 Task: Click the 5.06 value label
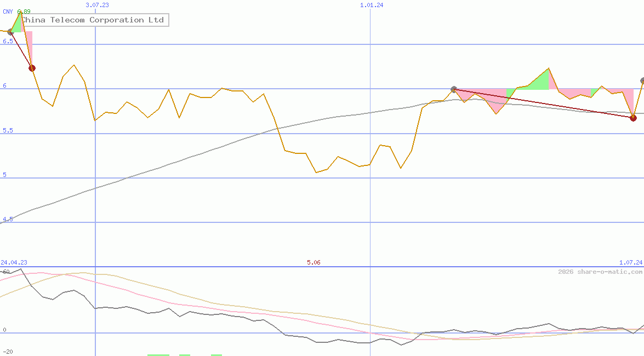tap(313, 262)
